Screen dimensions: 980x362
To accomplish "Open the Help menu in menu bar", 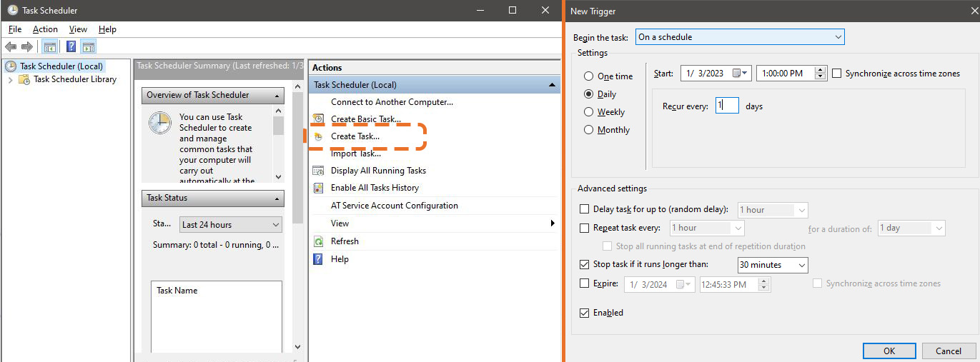I will 107,29.
